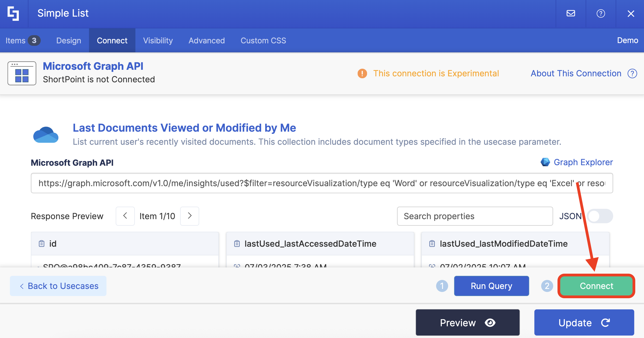Toggle the JSON view switch
644x338 pixels.
(600, 216)
